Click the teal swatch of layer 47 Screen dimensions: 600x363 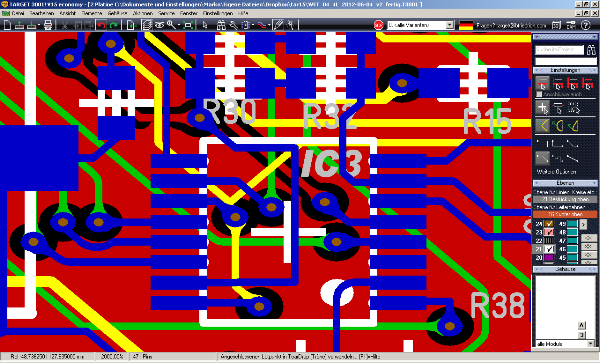(572, 241)
